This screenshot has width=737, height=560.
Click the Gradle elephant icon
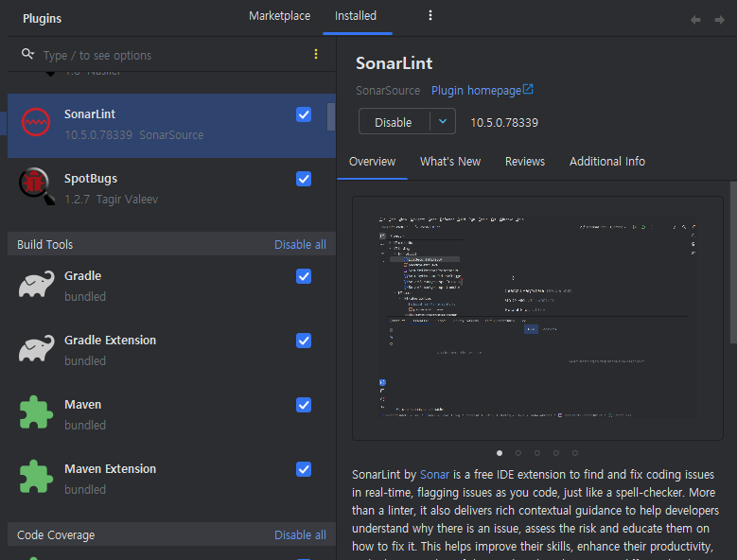[36, 284]
